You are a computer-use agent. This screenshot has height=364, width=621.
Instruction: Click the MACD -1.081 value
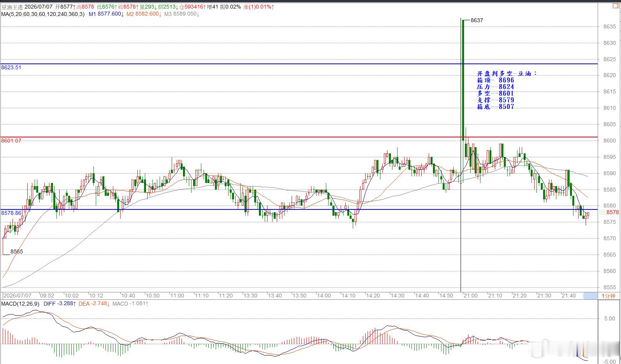130,304
